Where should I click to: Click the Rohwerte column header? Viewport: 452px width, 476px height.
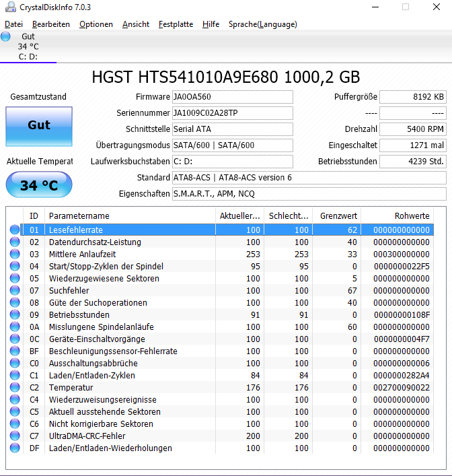pyautogui.click(x=397, y=216)
